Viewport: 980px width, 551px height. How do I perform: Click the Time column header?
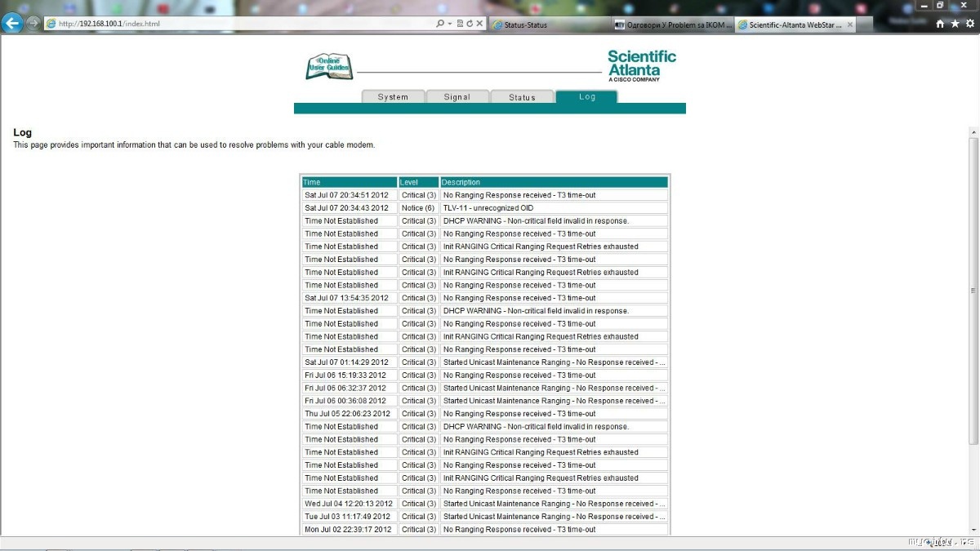tap(350, 182)
